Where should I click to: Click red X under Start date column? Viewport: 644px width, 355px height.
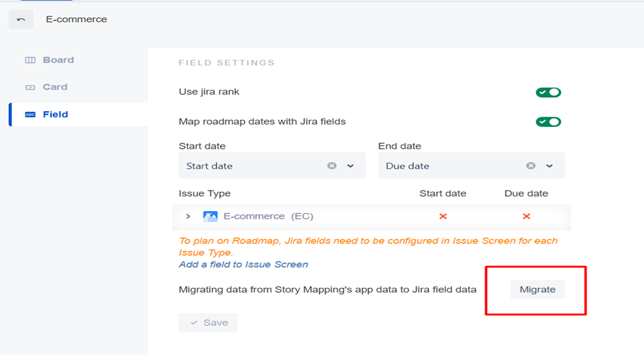pyautogui.click(x=443, y=217)
